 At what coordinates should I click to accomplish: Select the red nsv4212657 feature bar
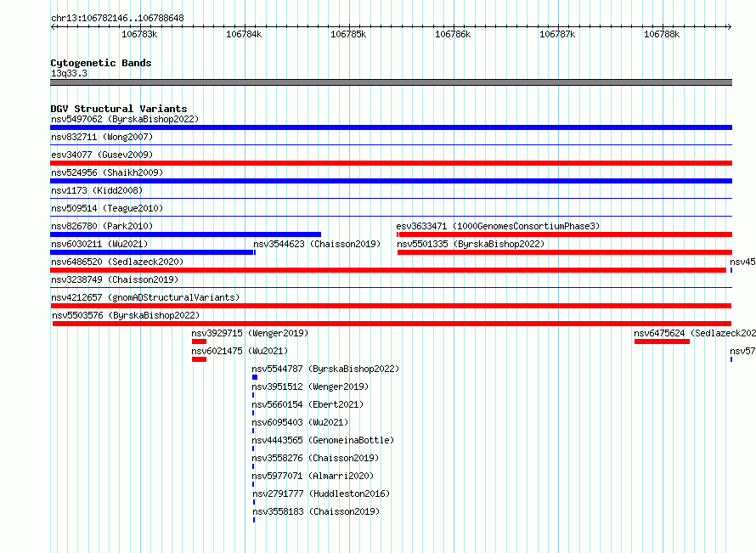[391, 306]
